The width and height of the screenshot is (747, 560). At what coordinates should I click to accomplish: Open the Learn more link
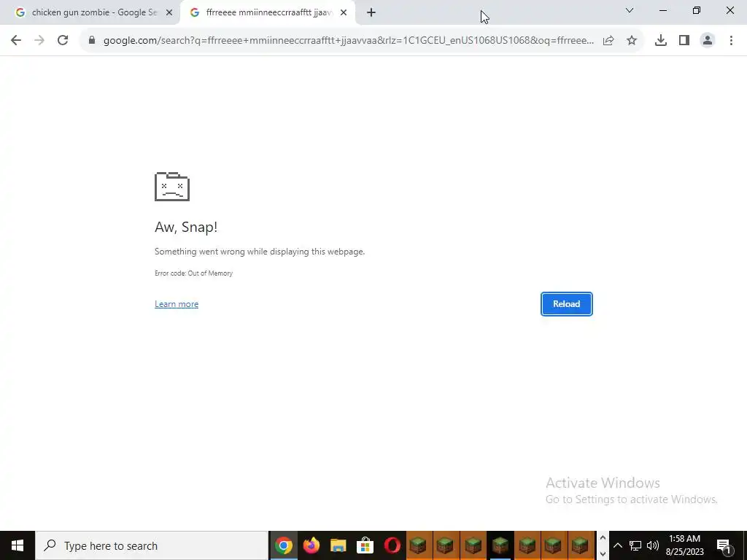(177, 304)
